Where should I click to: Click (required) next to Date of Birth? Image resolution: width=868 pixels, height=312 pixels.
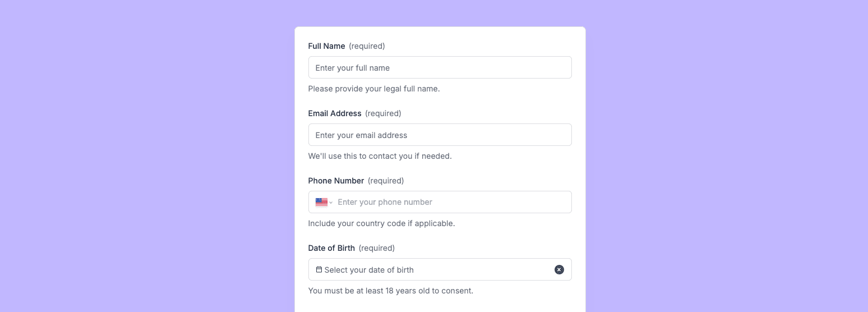point(376,248)
